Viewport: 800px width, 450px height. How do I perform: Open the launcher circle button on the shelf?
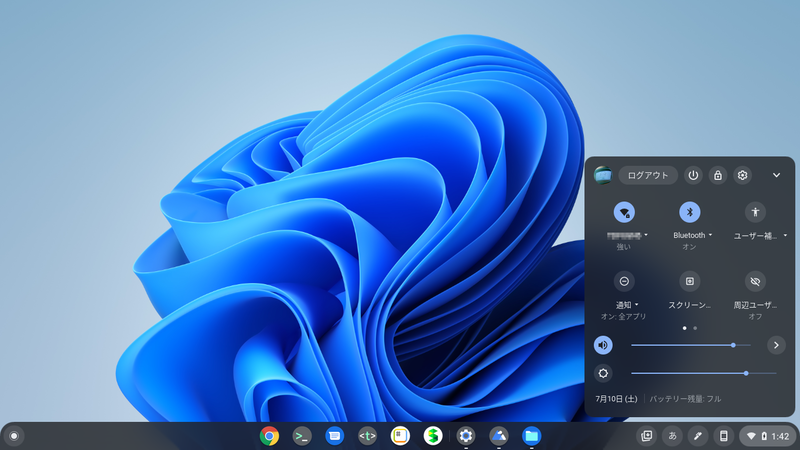(x=14, y=436)
